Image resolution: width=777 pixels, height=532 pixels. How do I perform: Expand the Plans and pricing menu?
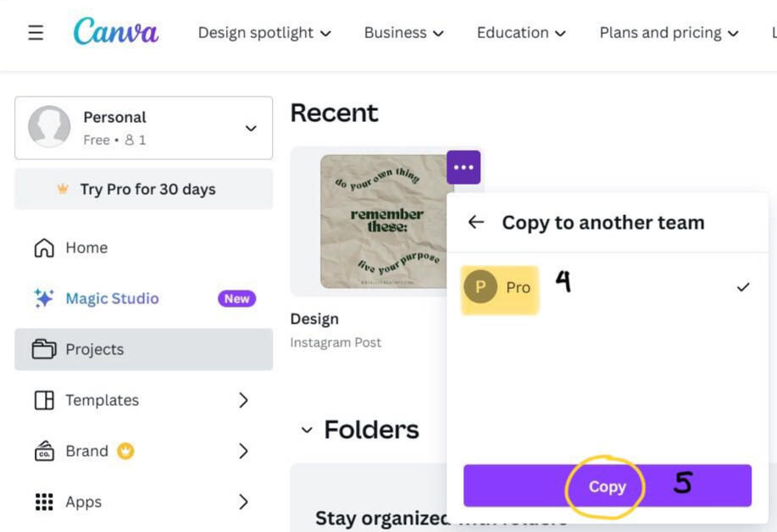tap(669, 33)
